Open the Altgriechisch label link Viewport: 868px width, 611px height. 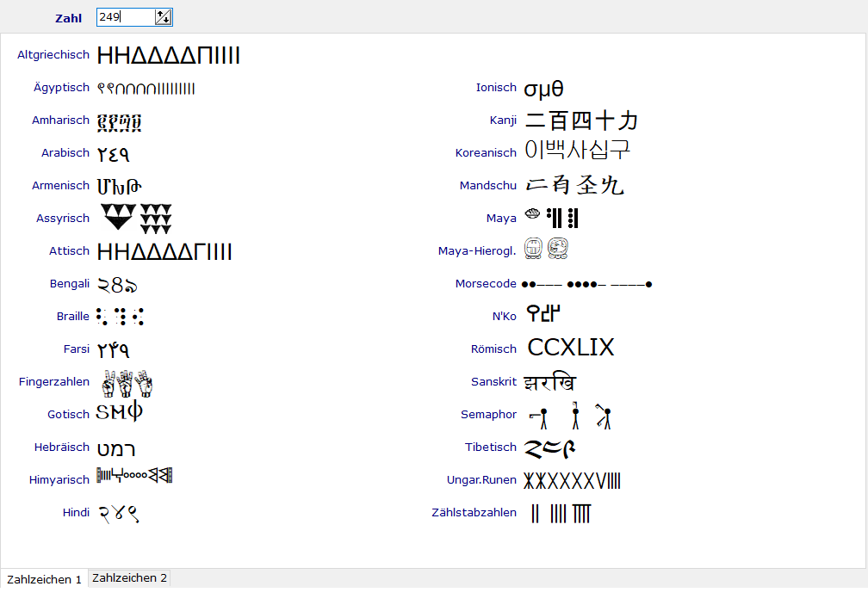pyautogui.click(x=53, y=55)
